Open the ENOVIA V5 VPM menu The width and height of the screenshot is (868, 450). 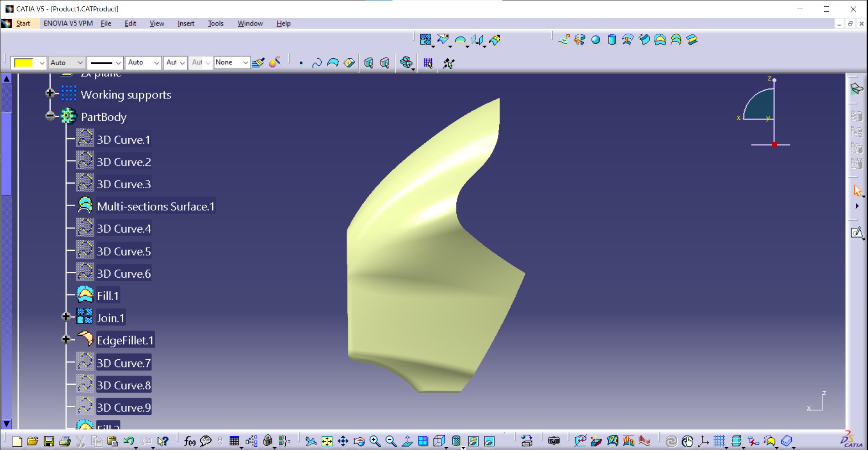(x=68, y=23)
